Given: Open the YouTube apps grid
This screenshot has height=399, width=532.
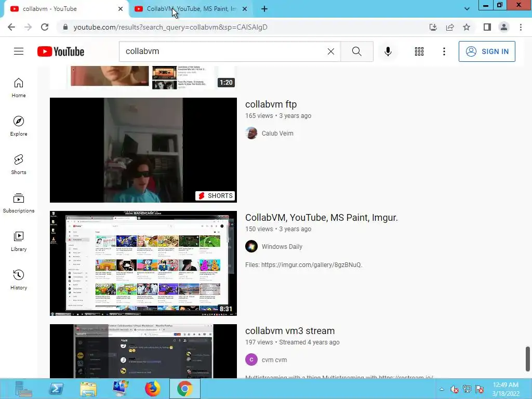Looking at the screenshot, I should click(x=419, y=51).
